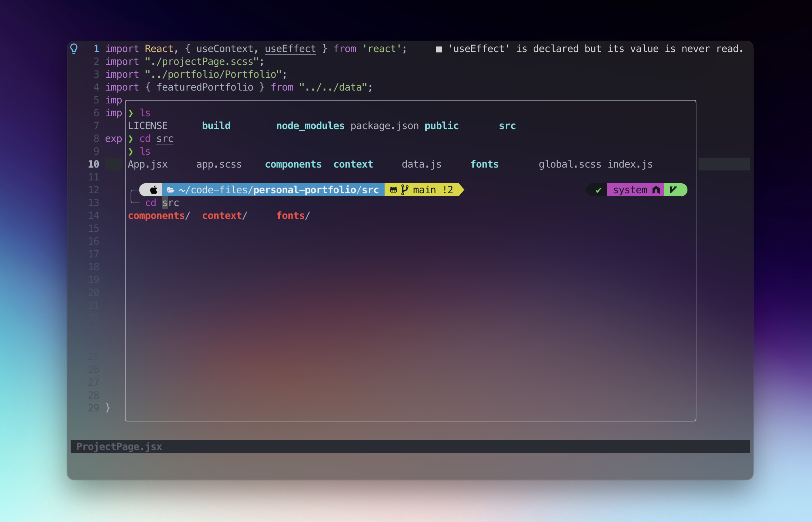Image resolution: width=812 pixels, height=522 pixels.
Task: Click the node_modules directory name
Action: tap(310, 126)
